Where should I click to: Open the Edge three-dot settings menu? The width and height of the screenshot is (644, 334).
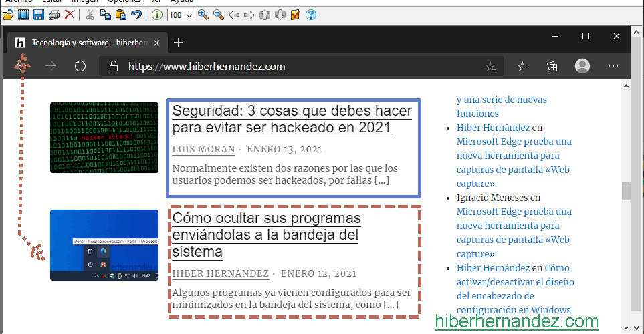click(x=613, y=66)
